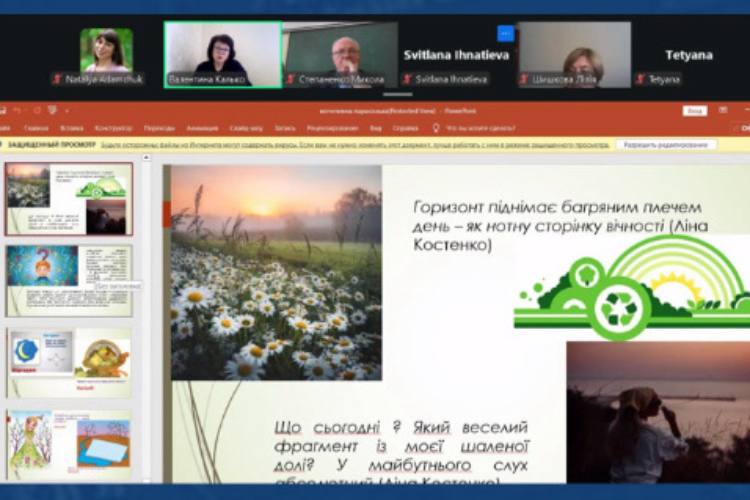The image size is (750, 500).
Task: Open the Вставка ribbon tab
Action: pos(71,128)
